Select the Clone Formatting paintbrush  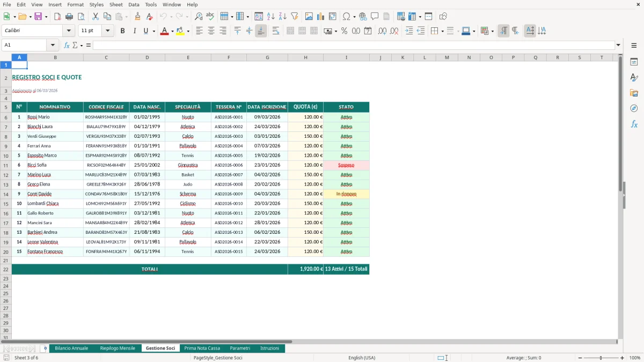(137, 17)
